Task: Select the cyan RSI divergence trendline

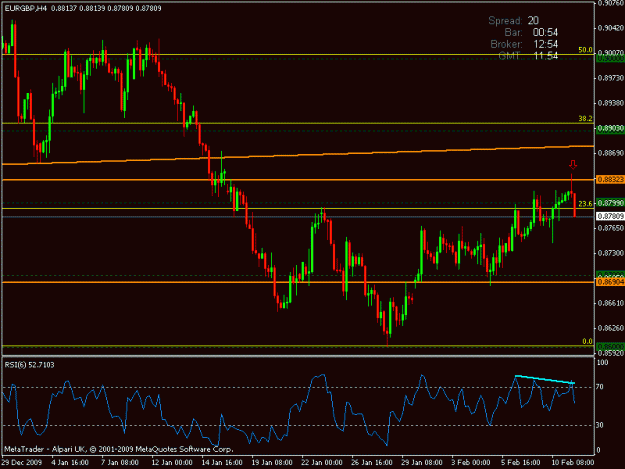Action: pos(545,379)
